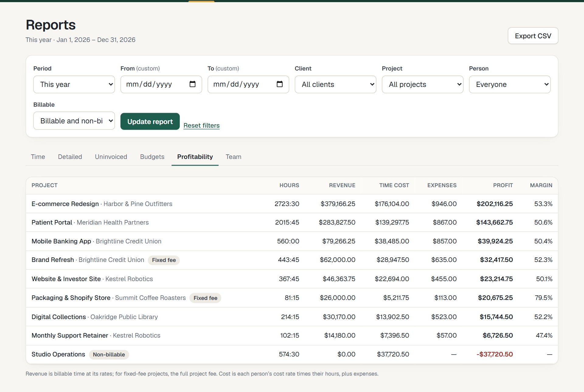The image size is (584, 392).
Task: Click the negative profit -$37,720.50
Action: 495,354
